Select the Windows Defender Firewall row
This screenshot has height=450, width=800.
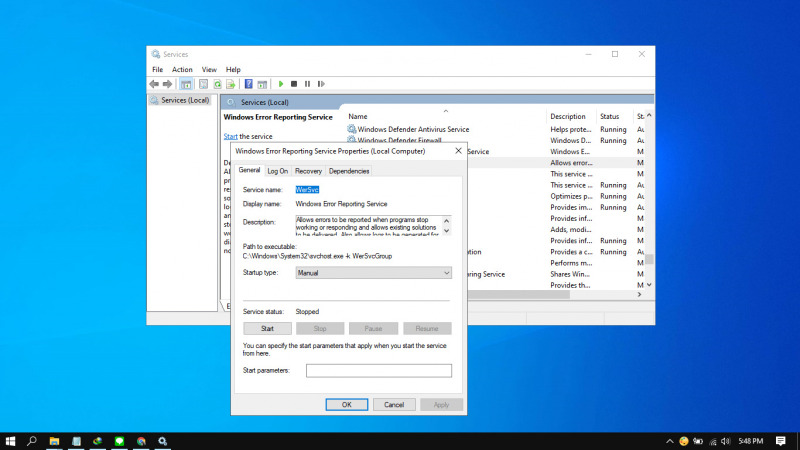tap(399, 140)
